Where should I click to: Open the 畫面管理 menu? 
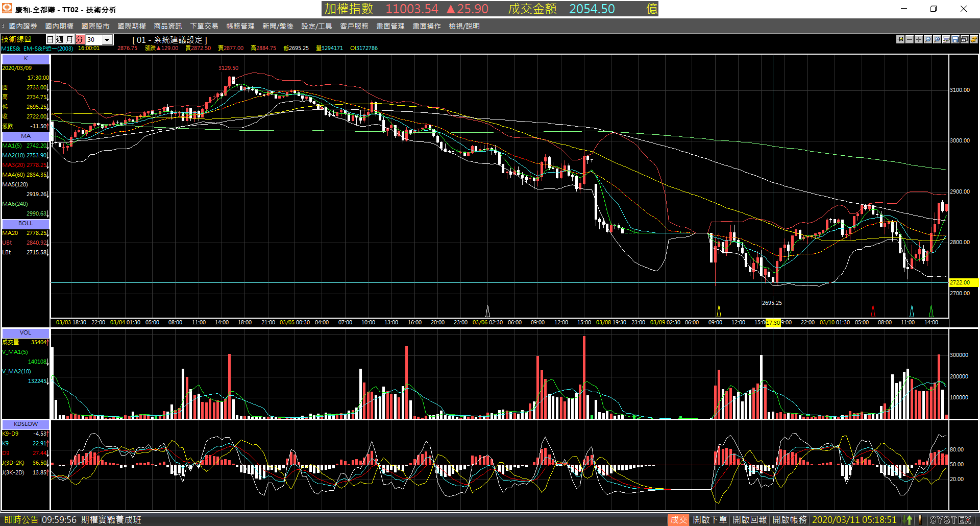click(390, 26)
